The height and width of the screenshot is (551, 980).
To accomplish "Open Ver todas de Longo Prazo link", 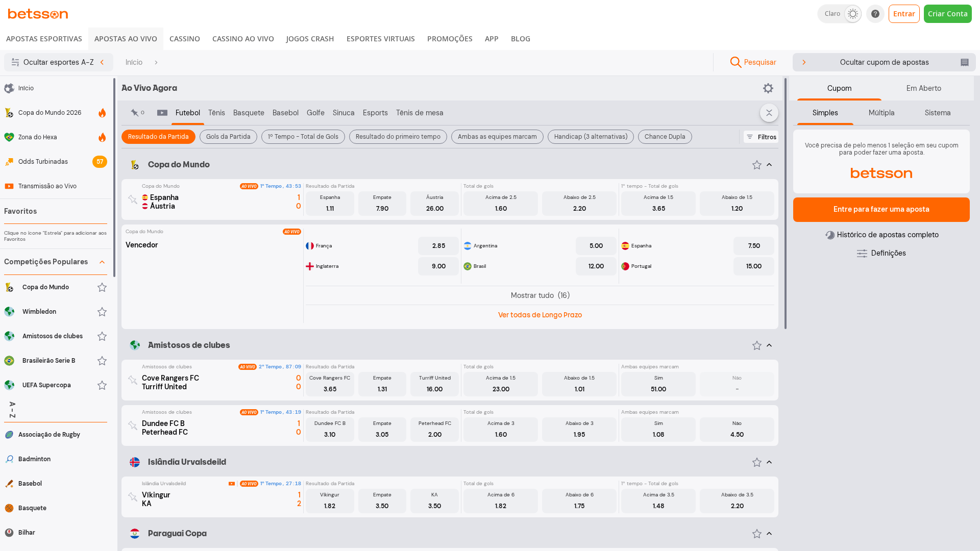I will click(x=540, y=315).
